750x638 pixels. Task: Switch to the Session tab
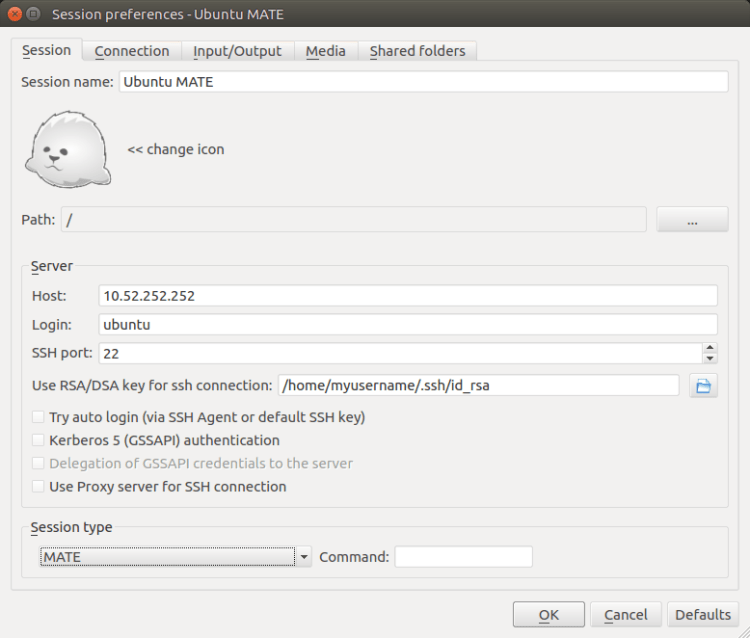46,50
